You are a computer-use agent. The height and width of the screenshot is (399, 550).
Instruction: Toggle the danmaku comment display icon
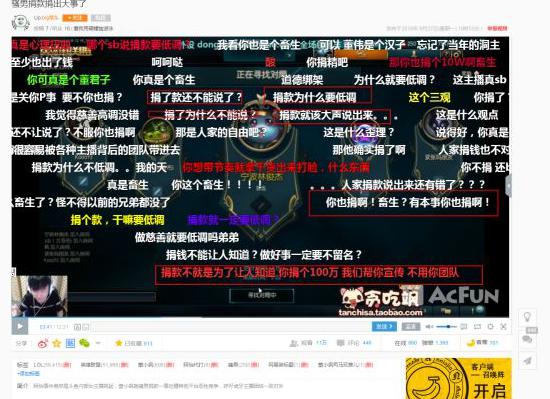tap(464, 326)
